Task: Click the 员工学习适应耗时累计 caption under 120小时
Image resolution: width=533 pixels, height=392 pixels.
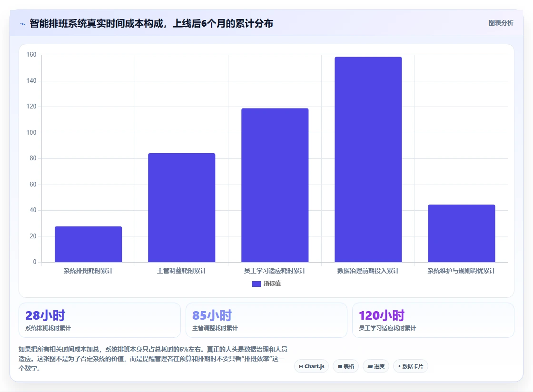Action: click(387, 328)
